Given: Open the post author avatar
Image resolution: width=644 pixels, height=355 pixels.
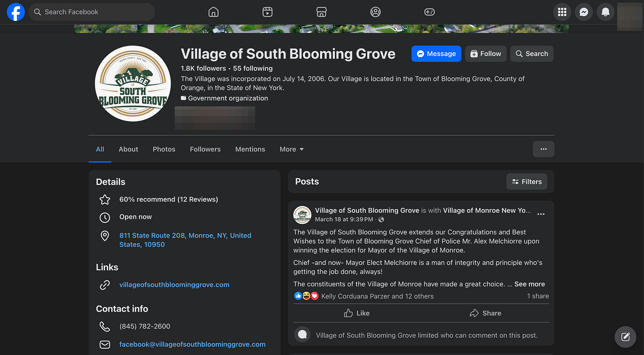Looking at the screenshot, I should tap(302, 214).
